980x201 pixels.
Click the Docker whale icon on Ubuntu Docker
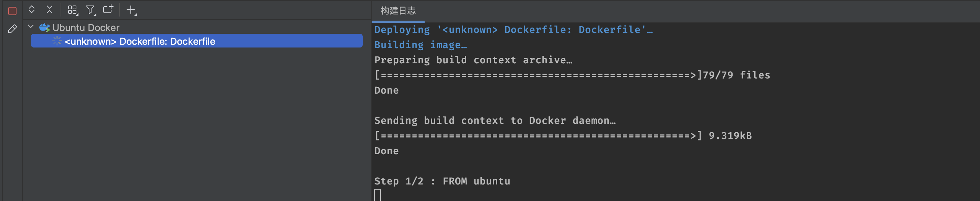(x=45, y=27)
